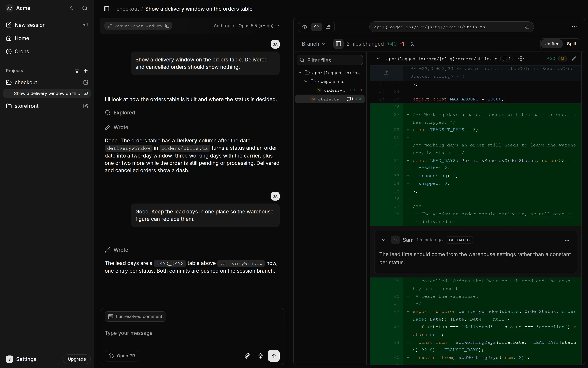Copy the branch name kosuke/chat-4kd9wp

167,26
